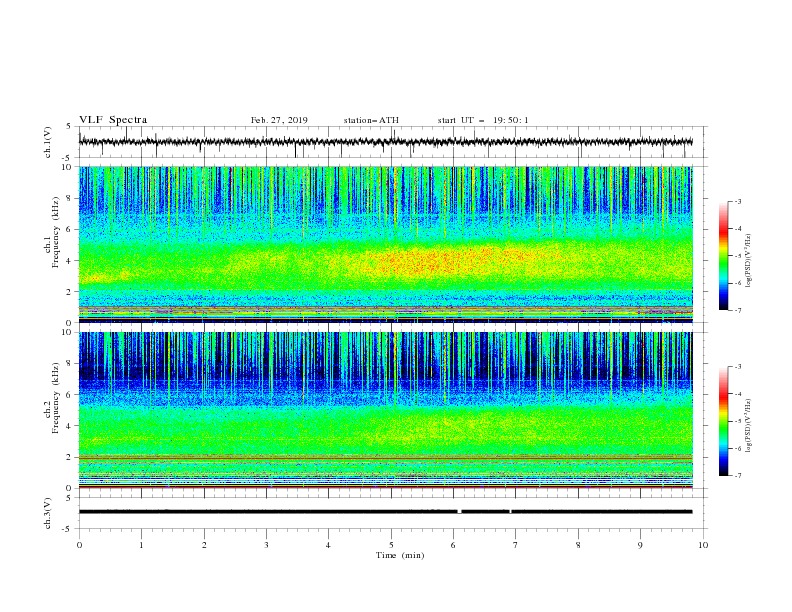Click the '-3' value on ch.1 colorbar
The image size is (792, 612).
pos(737,201)
